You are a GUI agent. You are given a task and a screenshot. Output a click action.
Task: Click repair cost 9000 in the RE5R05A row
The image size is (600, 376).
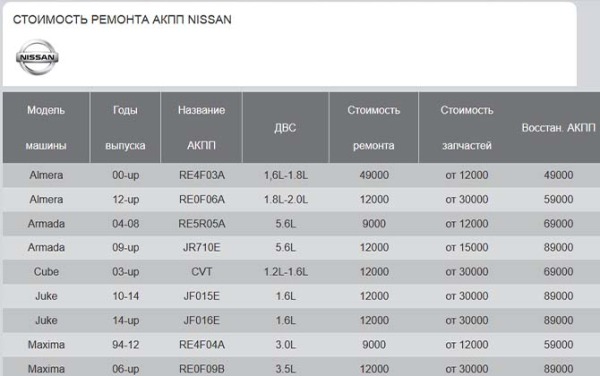click(374, 223)
